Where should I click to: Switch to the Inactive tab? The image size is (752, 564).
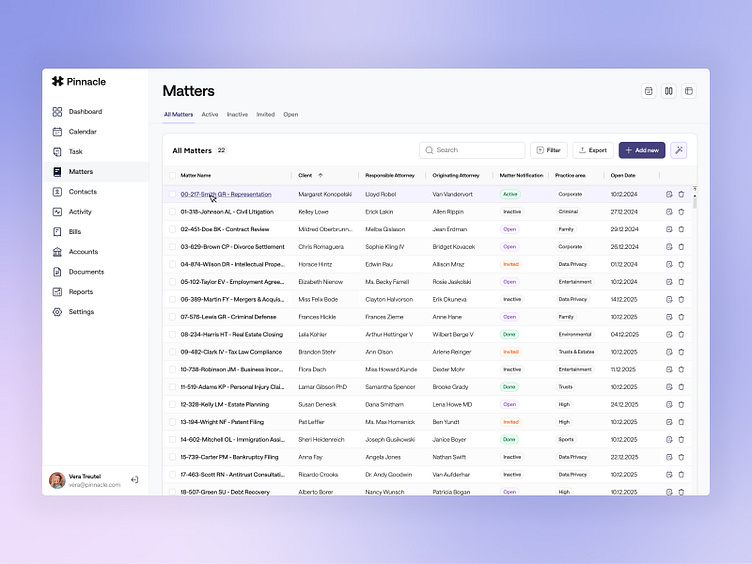click(237, 115)
